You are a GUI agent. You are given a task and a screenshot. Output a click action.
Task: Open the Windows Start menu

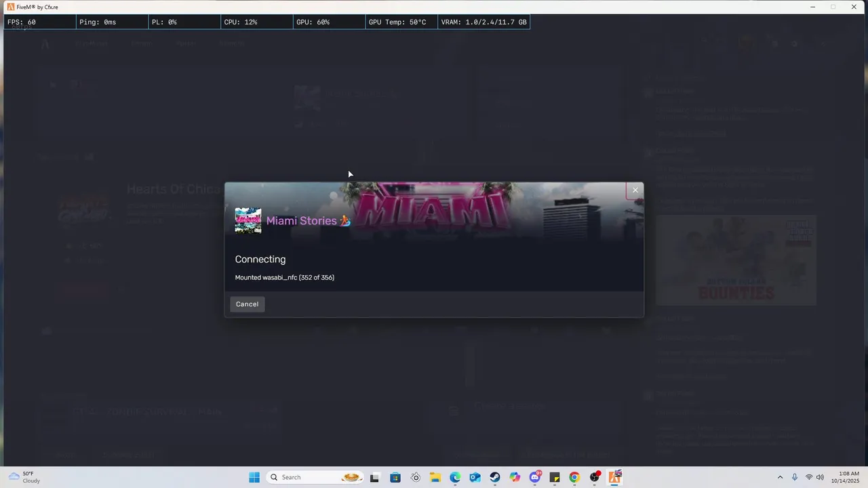coord(254,477)
